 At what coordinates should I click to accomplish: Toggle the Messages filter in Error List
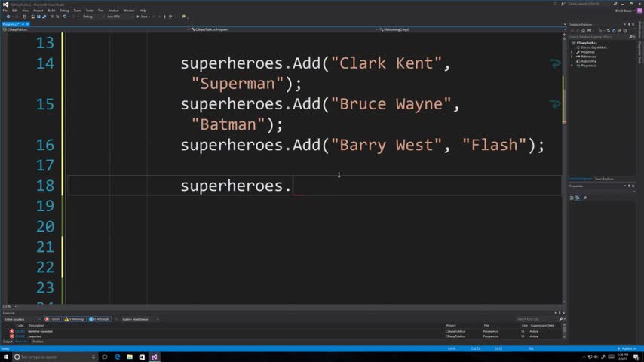tap(100, 319)
